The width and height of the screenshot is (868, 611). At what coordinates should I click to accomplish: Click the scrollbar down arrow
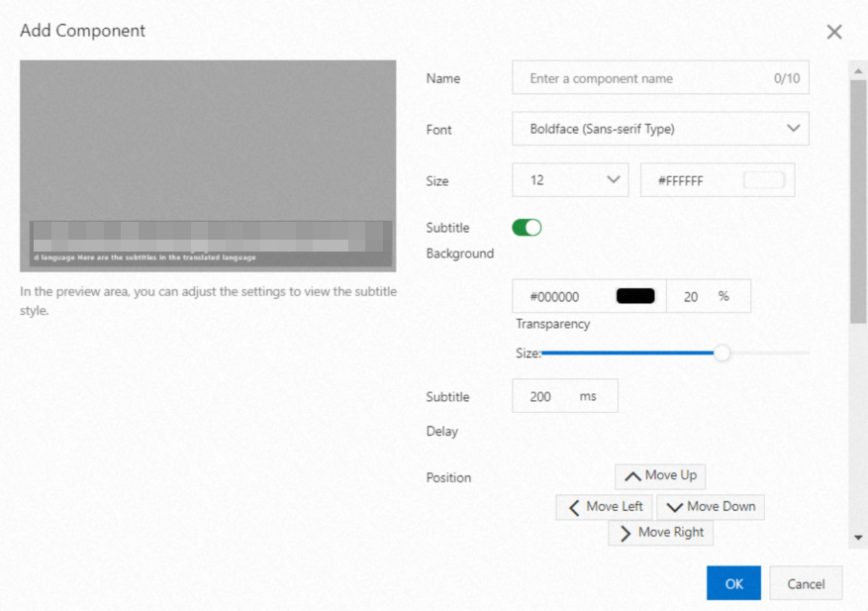click(x=858, y=538)
